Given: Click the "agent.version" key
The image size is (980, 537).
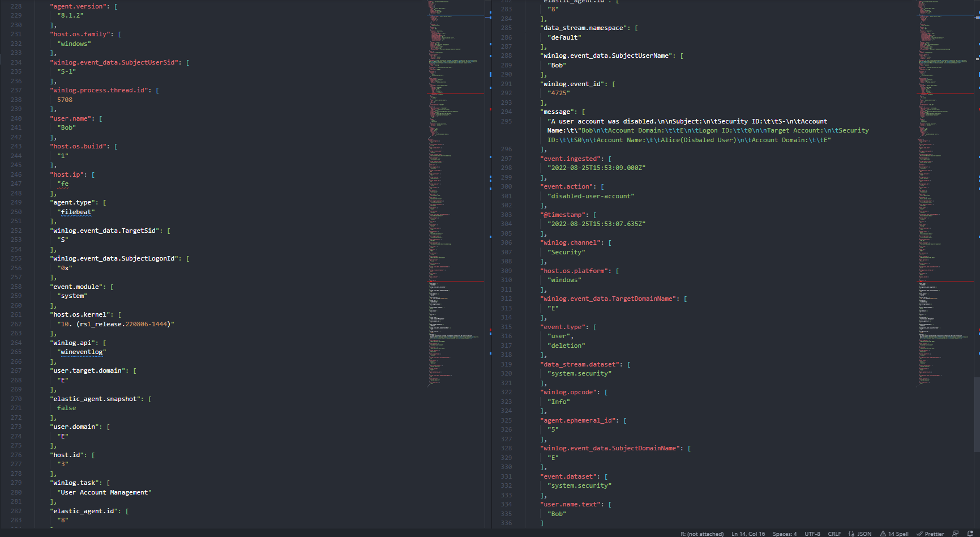Looking at the screenshot, I should [x=78, y=6].
